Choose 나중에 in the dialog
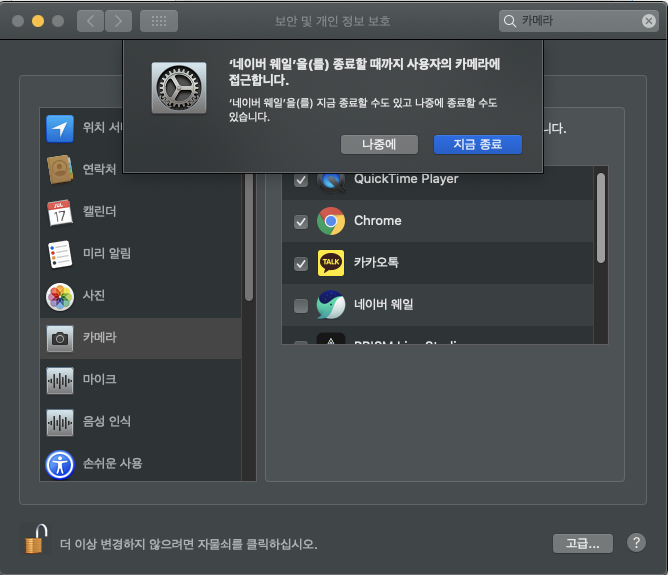The height and width of the screenshot is (575, 668). point(379,144)
